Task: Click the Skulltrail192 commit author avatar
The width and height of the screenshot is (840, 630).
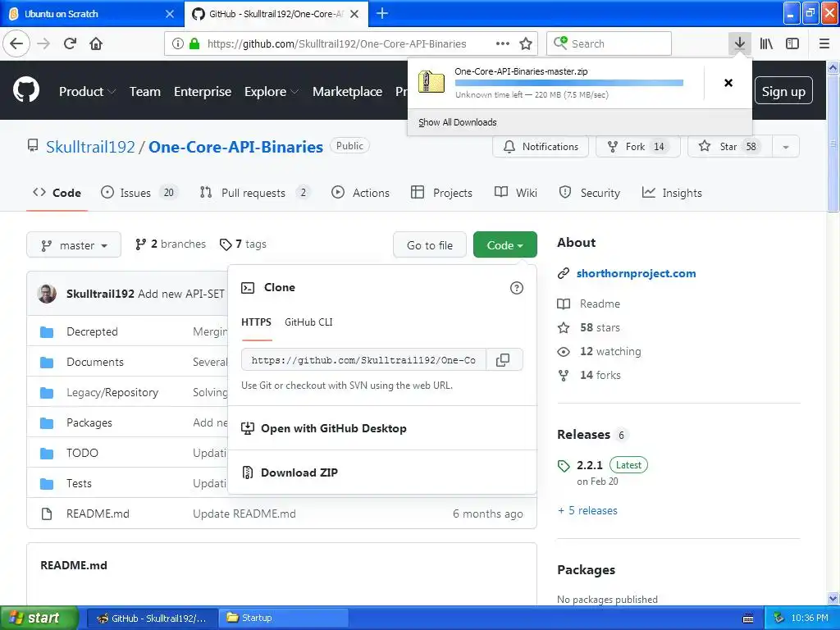Action: pyautogui.click(x=47, y=294)
